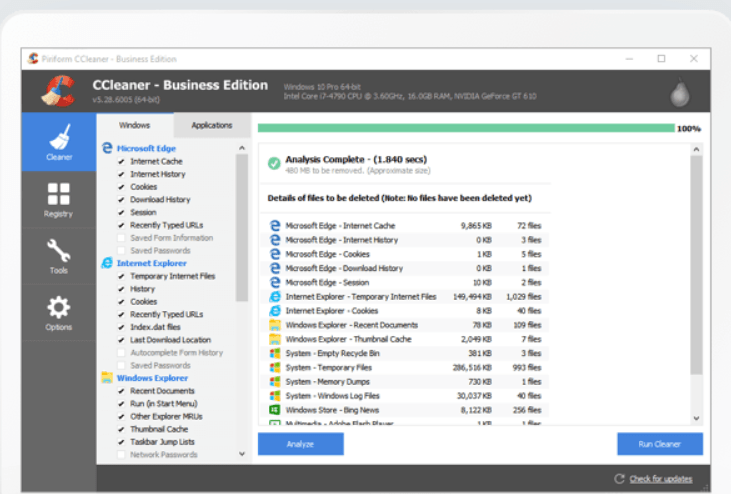This screenshot has height=494, width=731.
Task: Click 'Run (in Start Menu)' list item text
Action: (x=164, y=404)
